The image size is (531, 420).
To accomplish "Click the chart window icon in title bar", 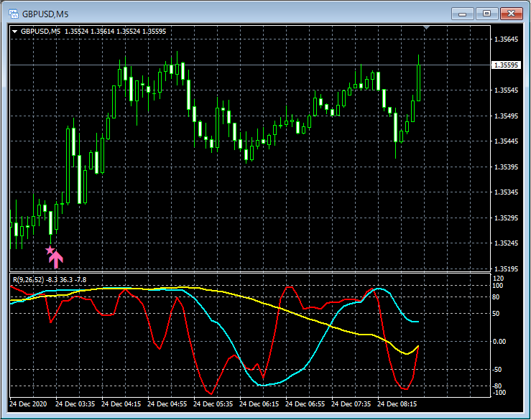I will tap(13, 14).
